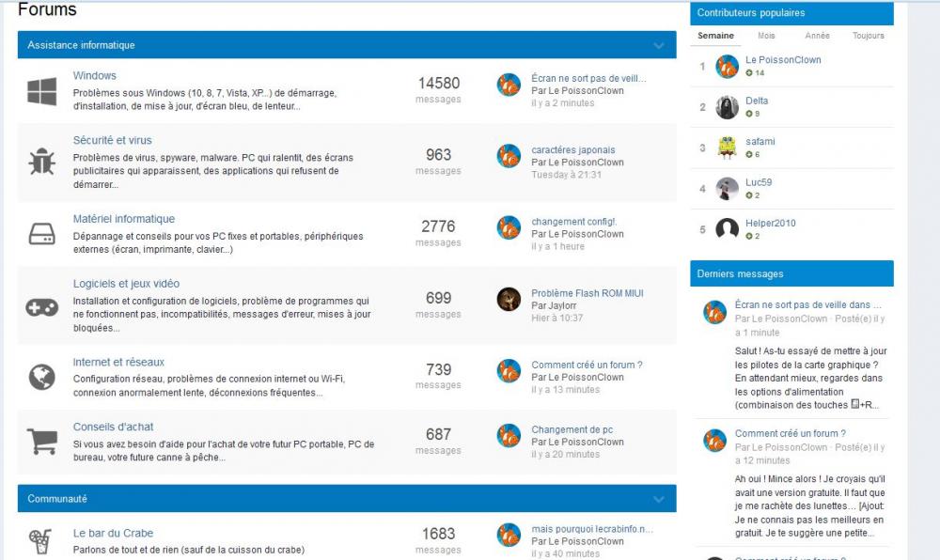Switch to the Mois tab
This screenshot has width=940, height=560.
[766, 36]
